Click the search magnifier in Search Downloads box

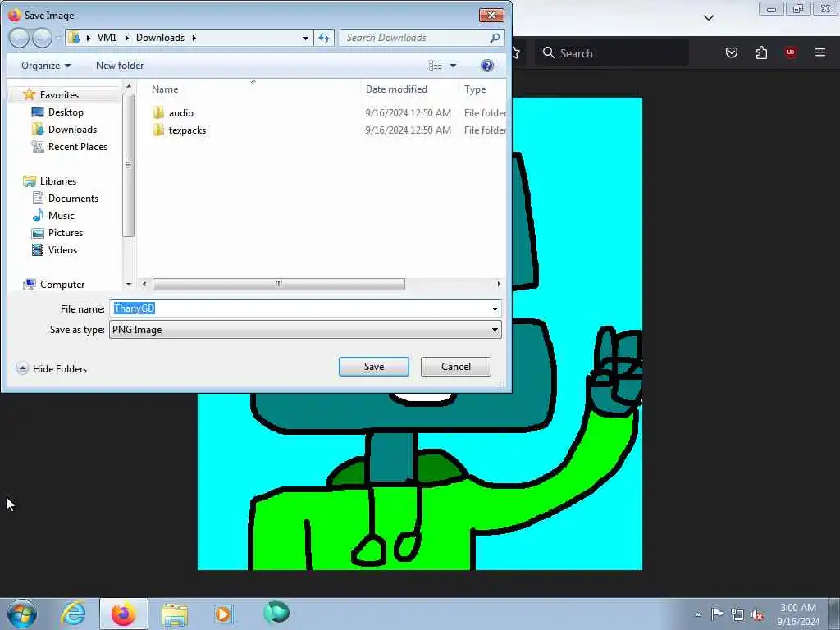(495, 38)
